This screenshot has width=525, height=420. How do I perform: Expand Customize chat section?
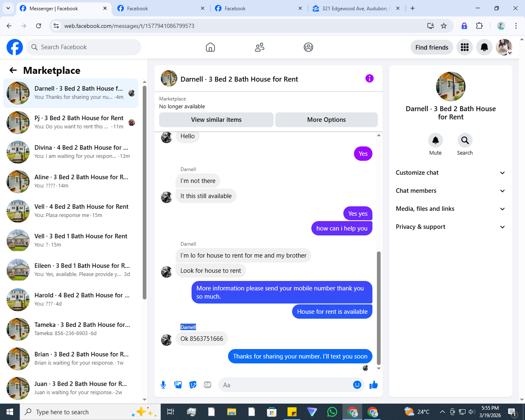[x=450, y=173]
